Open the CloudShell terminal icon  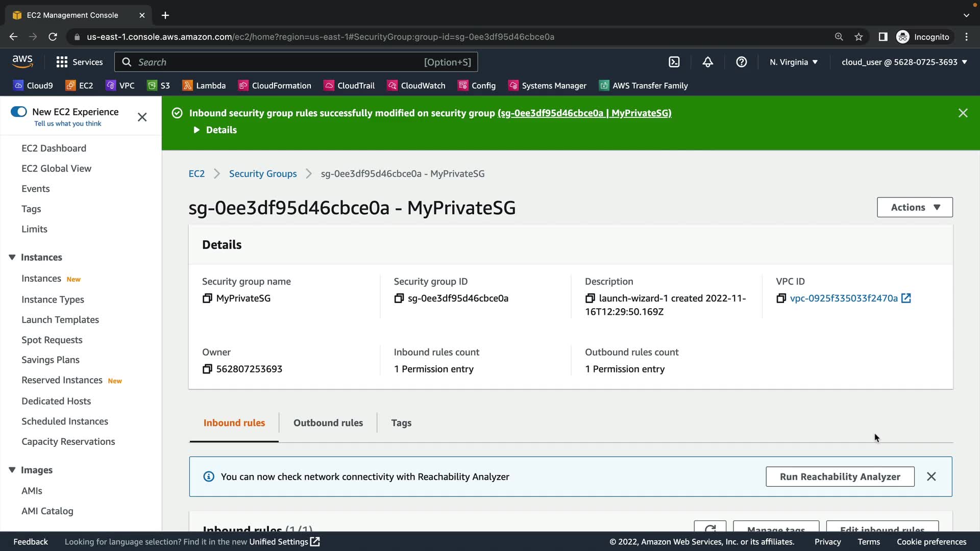pos(674,62)
